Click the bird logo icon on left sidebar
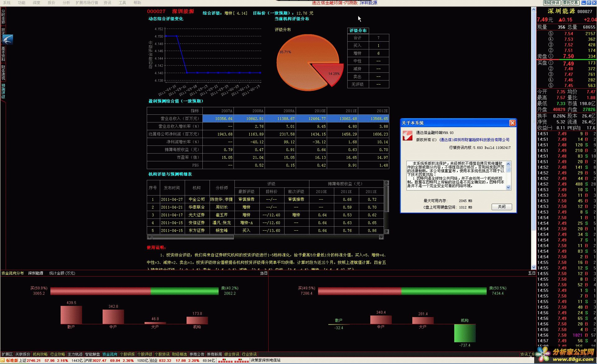This screenshot has height=364, width=597. coord(7,39)
